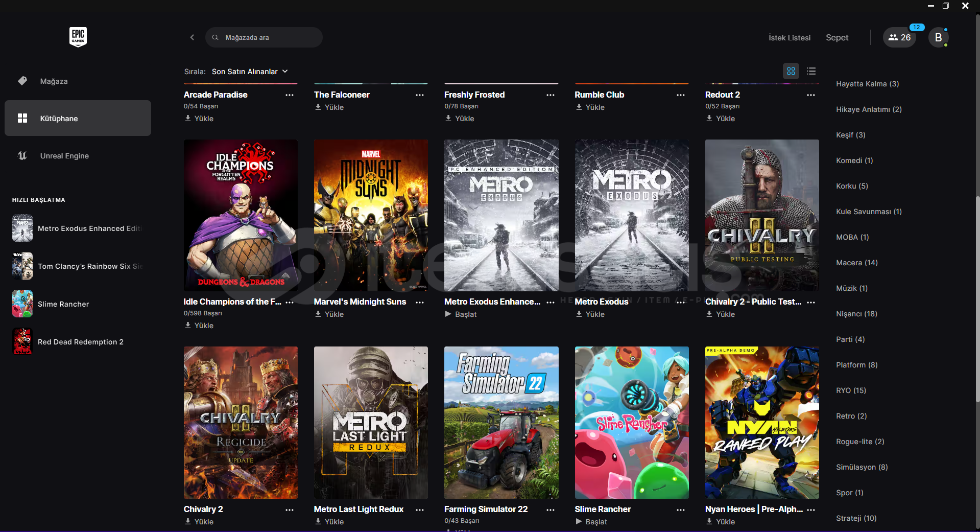Viewport: 980px width, 532px height.
Task: Open Marvel's Midnight Suns options menu
Action: click(420, 303)
